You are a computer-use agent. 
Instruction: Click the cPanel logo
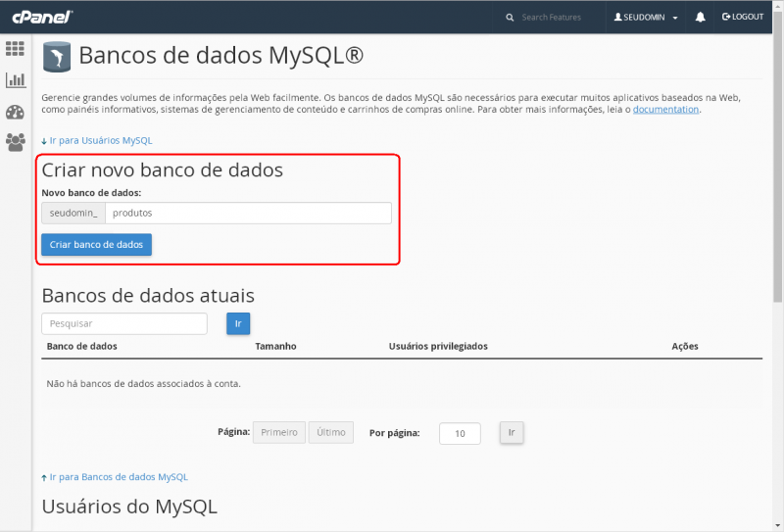42,17
